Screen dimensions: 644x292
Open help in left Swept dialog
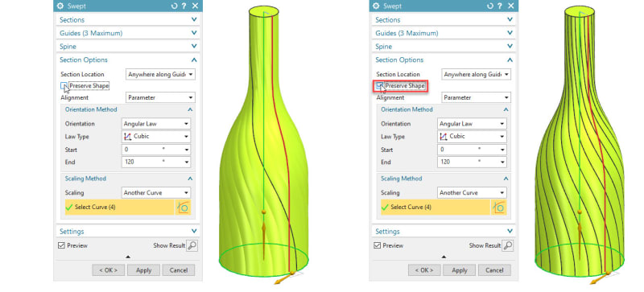point(184,6)
